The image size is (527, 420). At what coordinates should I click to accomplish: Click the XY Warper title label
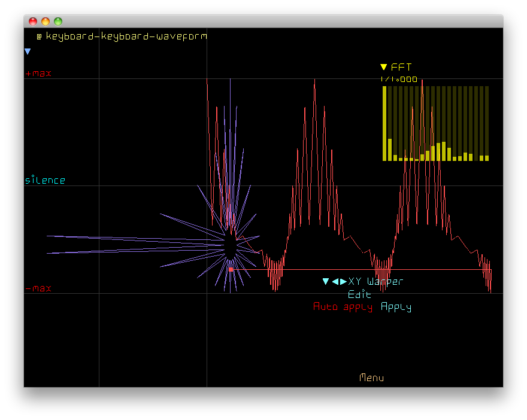point(375,281)
